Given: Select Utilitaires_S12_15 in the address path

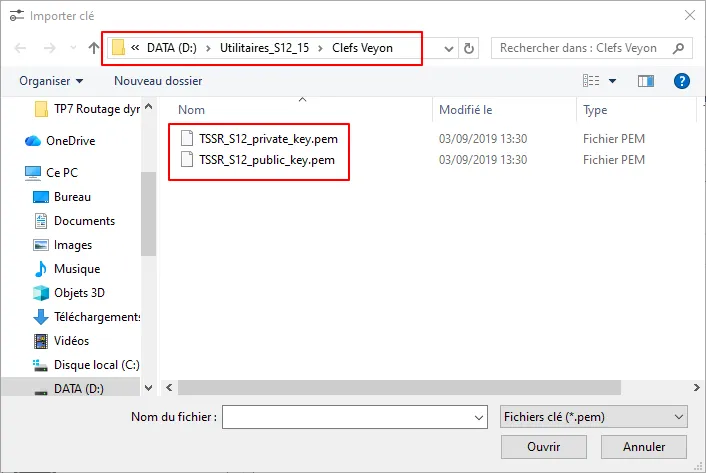Looking at the screenshot, I should click(264, 48).
